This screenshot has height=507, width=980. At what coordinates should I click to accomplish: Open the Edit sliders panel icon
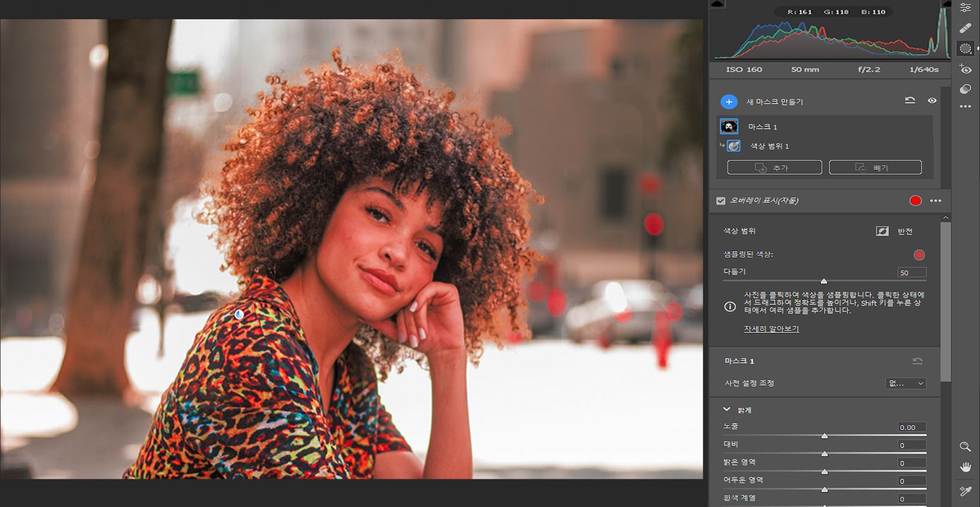click(965, 8)
